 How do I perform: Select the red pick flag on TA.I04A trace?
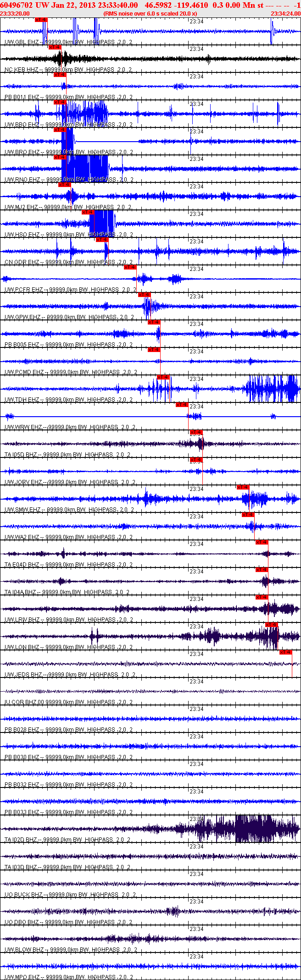pos(262,570)
